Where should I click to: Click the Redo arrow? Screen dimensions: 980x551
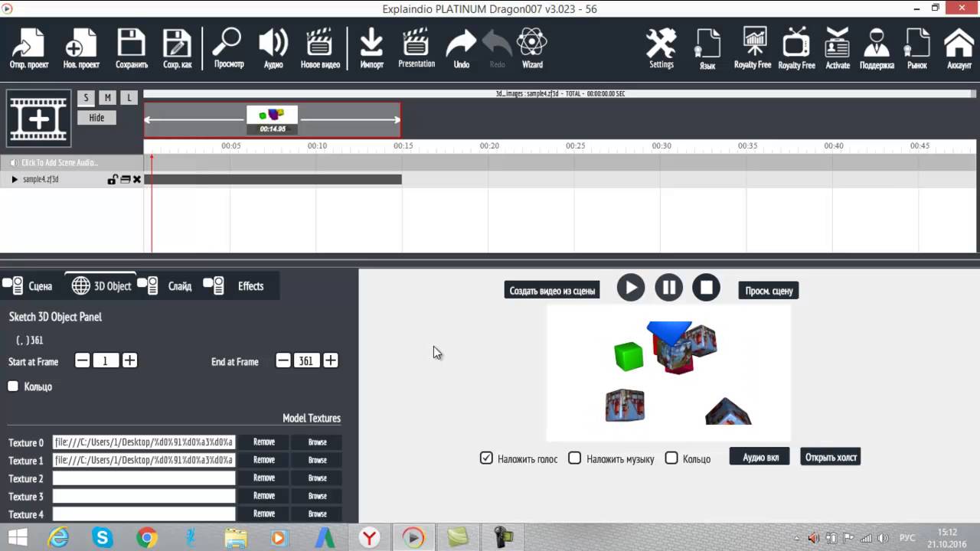click(498, 48)
